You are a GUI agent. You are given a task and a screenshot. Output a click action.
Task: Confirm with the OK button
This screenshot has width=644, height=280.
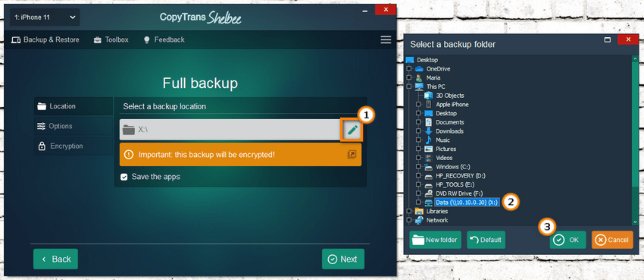pyautogui.click(x=568, y=240)
